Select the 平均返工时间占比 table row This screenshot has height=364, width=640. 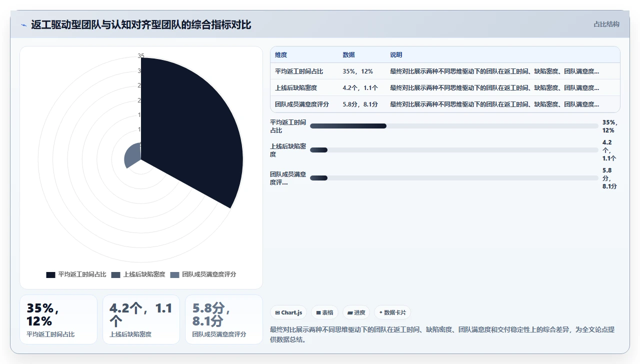pos(445,71)
